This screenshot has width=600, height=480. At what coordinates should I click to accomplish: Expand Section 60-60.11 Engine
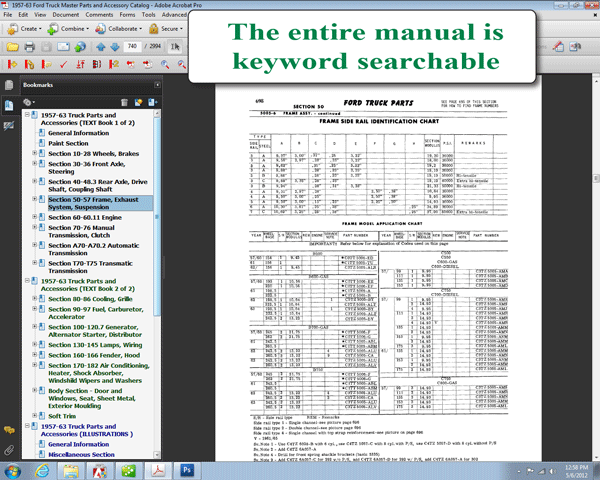tap(34, 217)
